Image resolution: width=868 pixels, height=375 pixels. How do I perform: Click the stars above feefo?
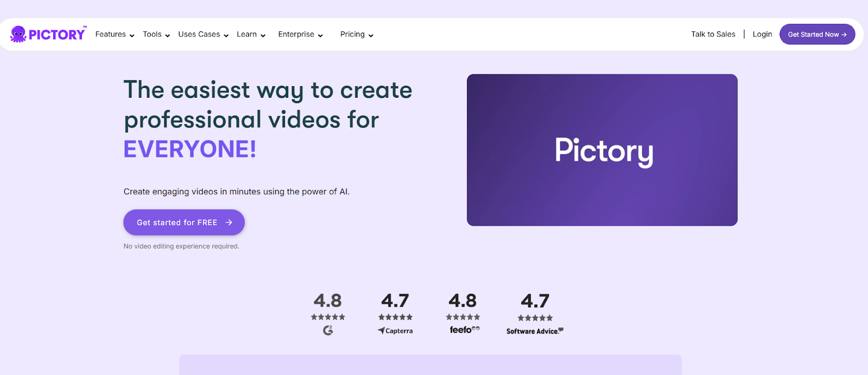463,317
